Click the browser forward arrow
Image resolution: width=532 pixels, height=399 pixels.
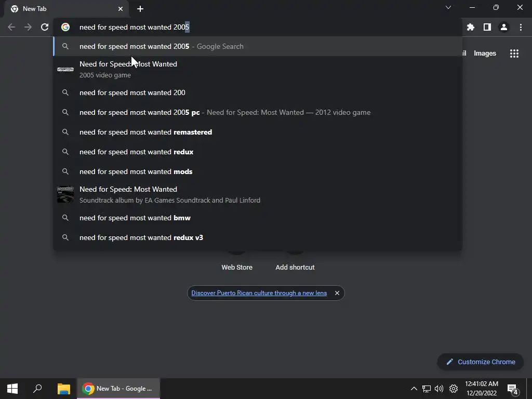tap(28, 27)
